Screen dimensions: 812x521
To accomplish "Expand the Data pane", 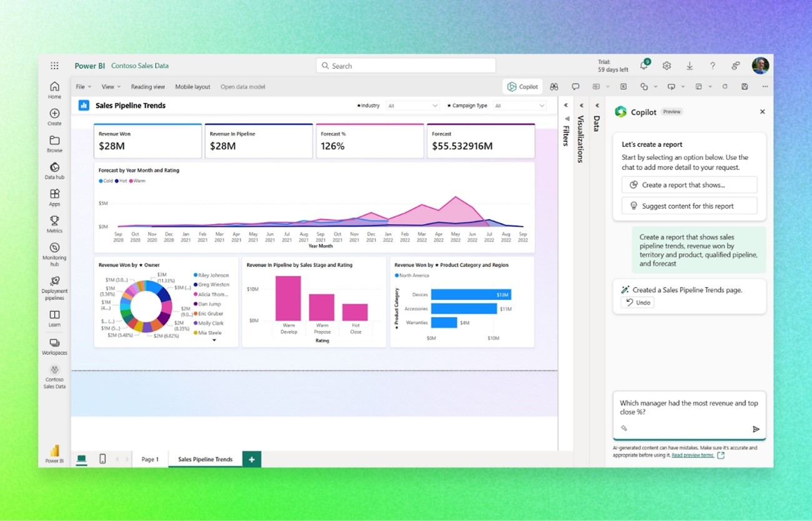I will click(x=597, y=106).
